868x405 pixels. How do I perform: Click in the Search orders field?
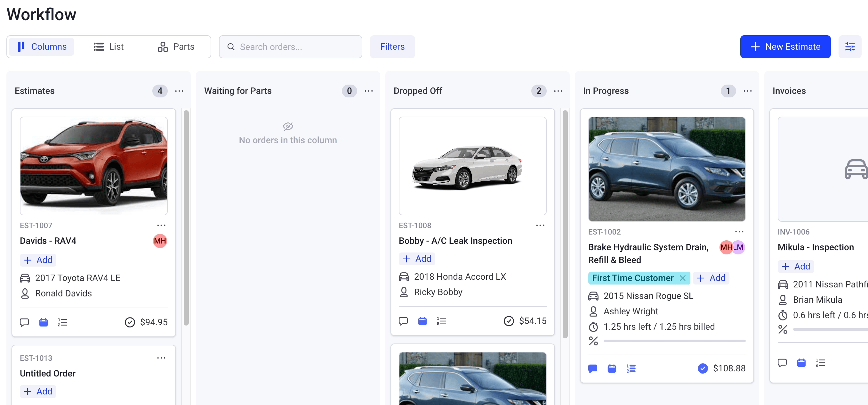(x=291, y=46)
